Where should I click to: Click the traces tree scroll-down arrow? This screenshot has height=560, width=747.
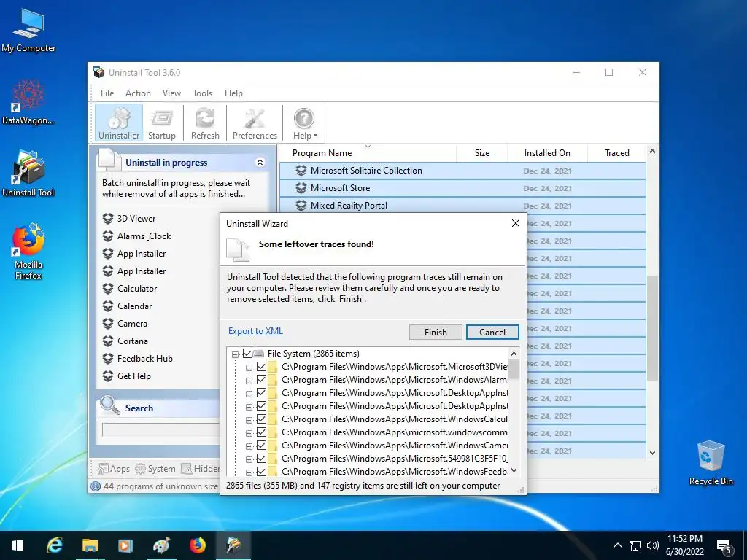pos(514,470)
